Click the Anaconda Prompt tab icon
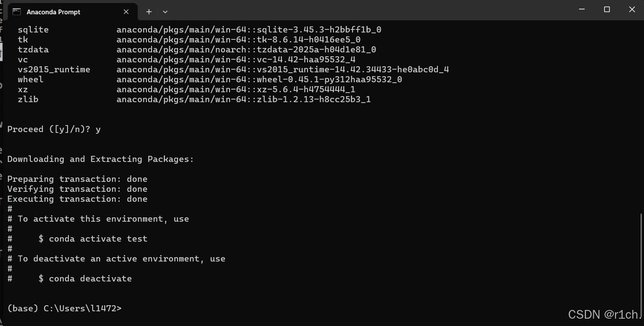 [17, 12]
